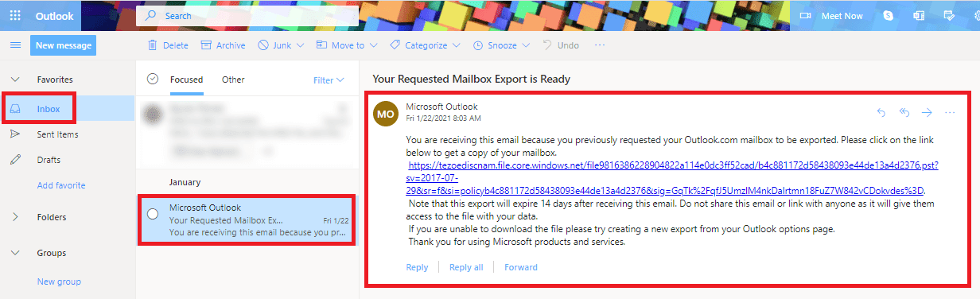Open the Filter dropdown
This screenshot has height=299, width=980.
tap(329, 80)
